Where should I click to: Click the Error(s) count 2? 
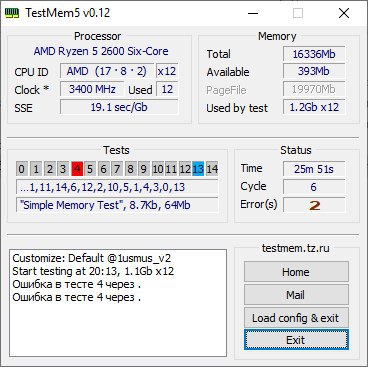pos(314,205)
